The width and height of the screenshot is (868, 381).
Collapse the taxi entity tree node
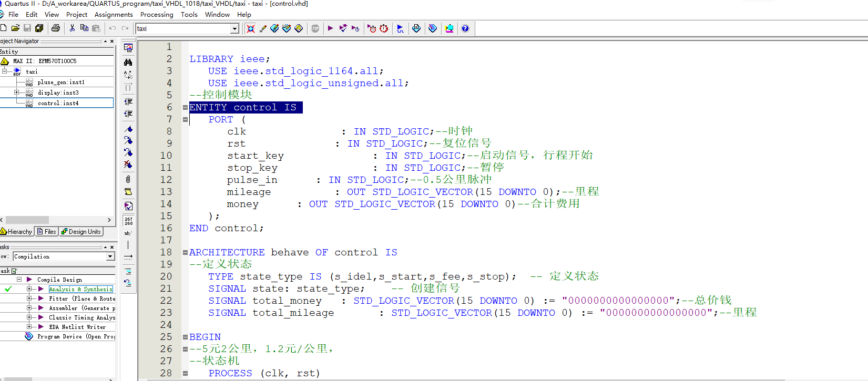(x=4, y=71)
